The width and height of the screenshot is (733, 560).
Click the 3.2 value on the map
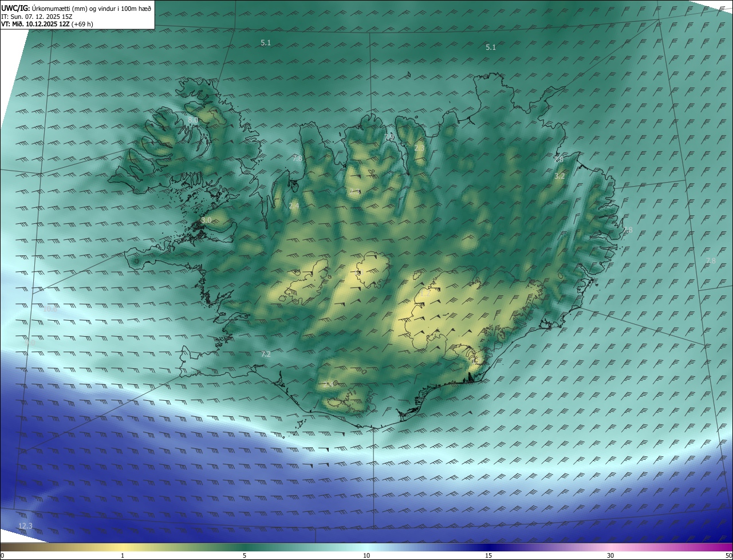pos(559,176)
